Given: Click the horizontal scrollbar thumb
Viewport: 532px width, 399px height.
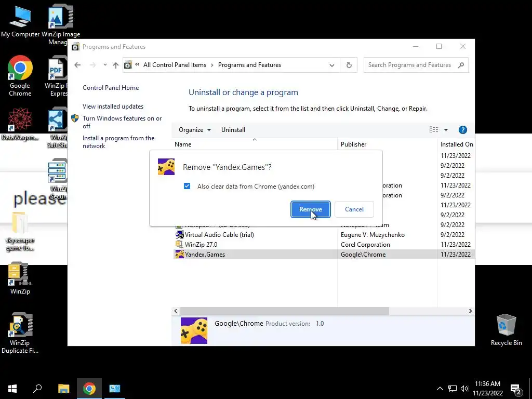Looking at the screenshot, I should pos(284,311).
